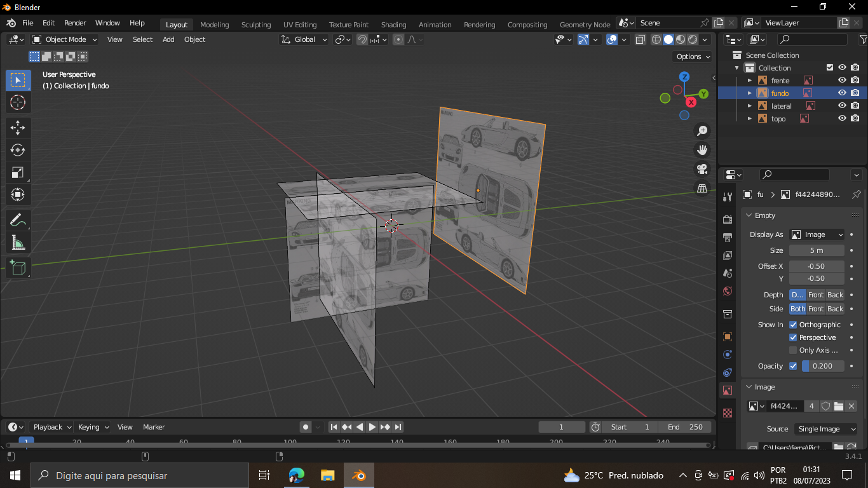Screen dimensions: 868x488
Task: Enable the Only Axis Aligned checkbox
Action: (793, 350)
